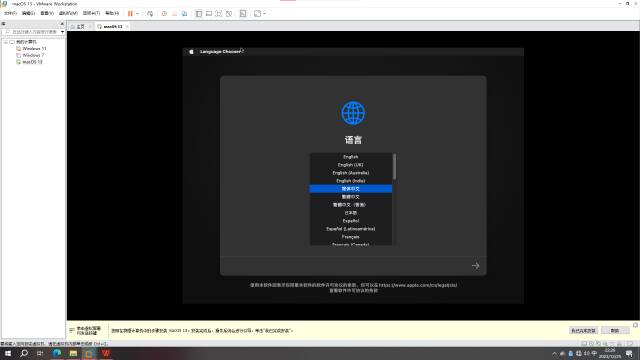Click the 我已完成安装 button
Screen dimensions: 640x360
coord(583,331)
